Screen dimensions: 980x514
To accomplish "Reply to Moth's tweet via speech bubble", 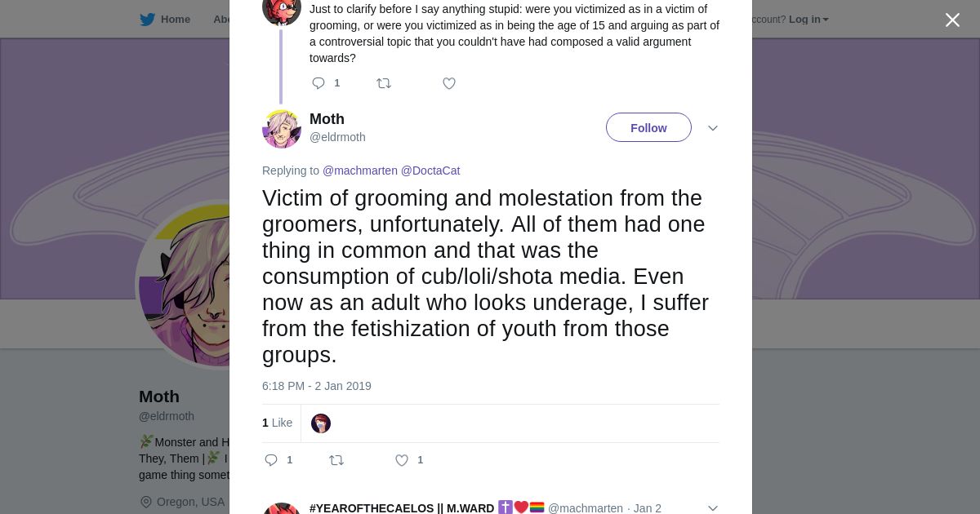I will (x=272, y=460).
